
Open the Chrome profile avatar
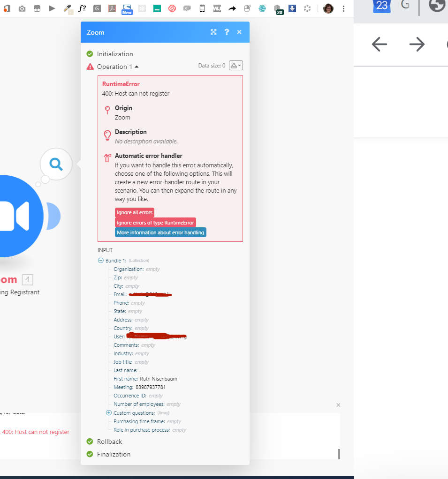328,8
